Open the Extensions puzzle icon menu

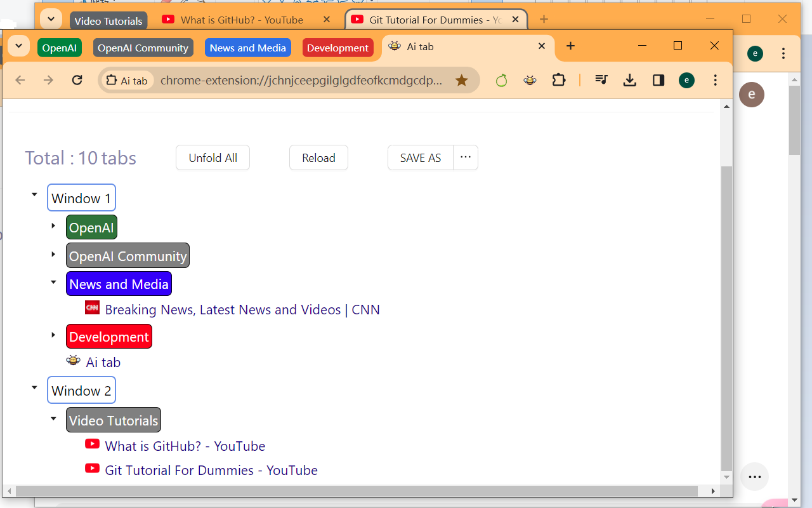558,80
